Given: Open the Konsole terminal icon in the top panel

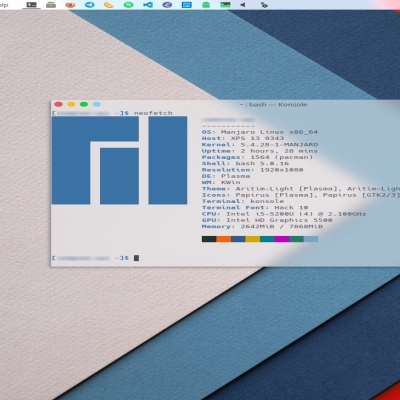Looking at the screenshot, I should [x=32, y=5].
